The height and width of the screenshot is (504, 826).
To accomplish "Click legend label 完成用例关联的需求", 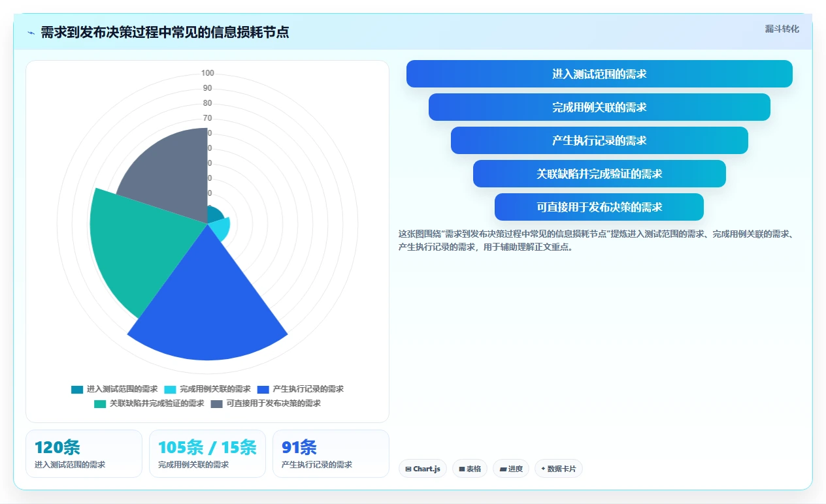I will pyautogui.click(x=215, y=389).
